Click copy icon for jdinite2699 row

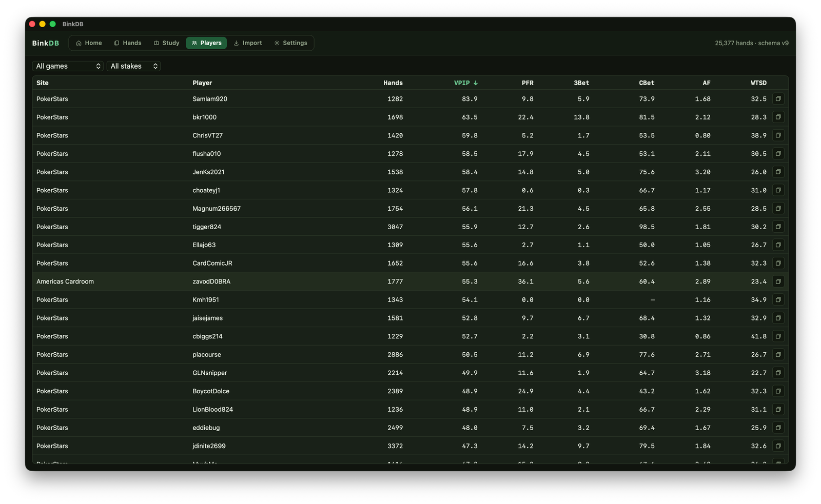coord(778,446)
